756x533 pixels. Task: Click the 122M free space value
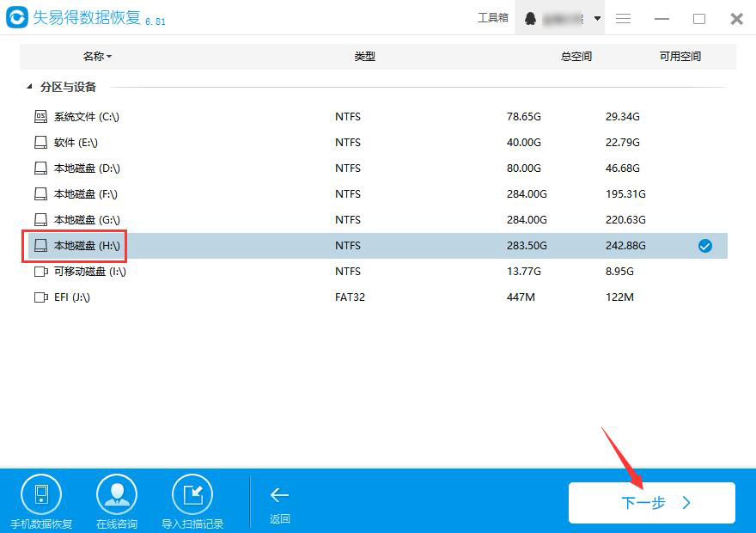click(619, 297)
